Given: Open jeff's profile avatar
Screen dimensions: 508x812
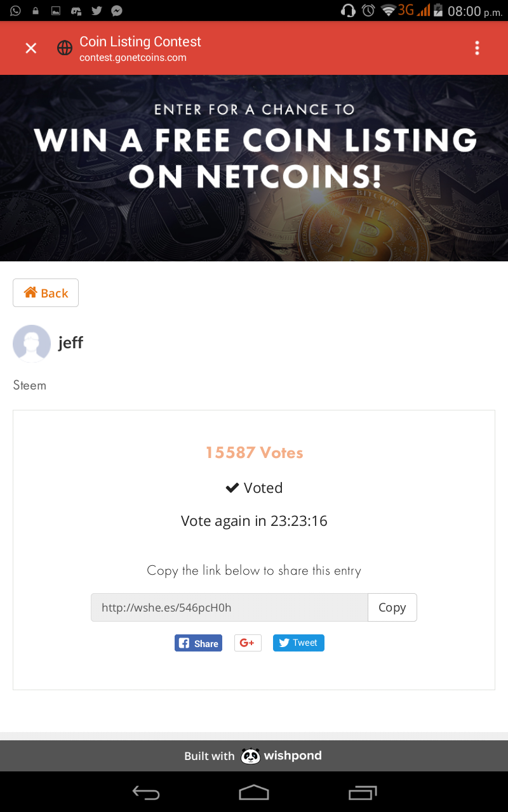Looking at the screenshot, I should pos(32,343).
